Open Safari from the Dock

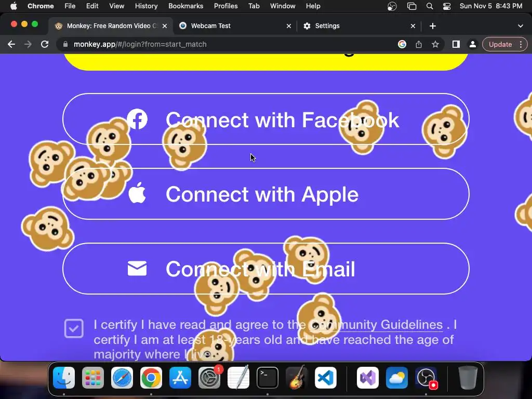pyautogui.click(x=122, y=378)
